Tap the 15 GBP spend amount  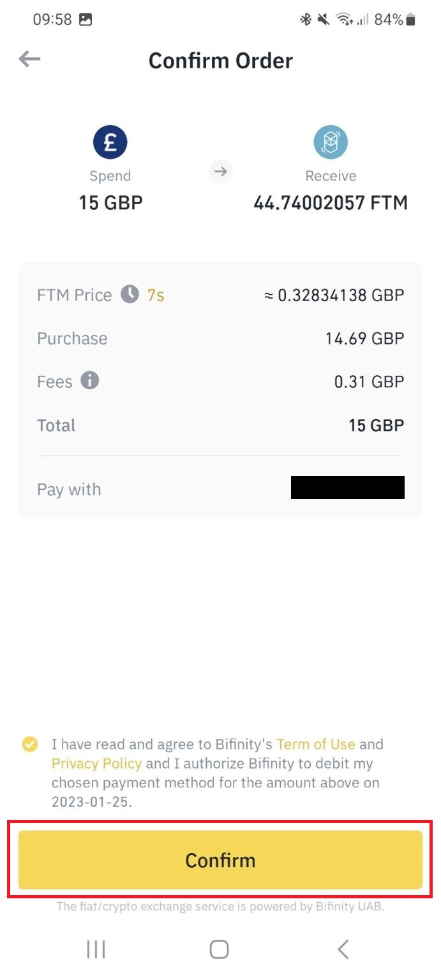(x=110, y=203)
